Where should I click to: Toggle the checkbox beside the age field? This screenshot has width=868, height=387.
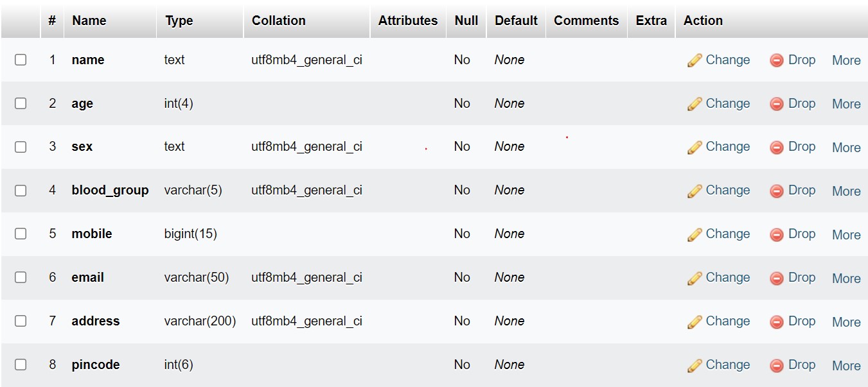21,103
